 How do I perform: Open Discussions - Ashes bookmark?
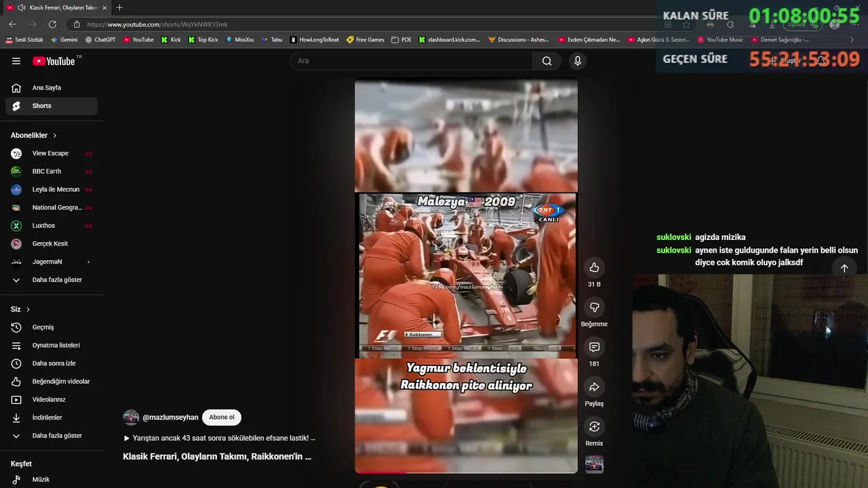(519, 40)
